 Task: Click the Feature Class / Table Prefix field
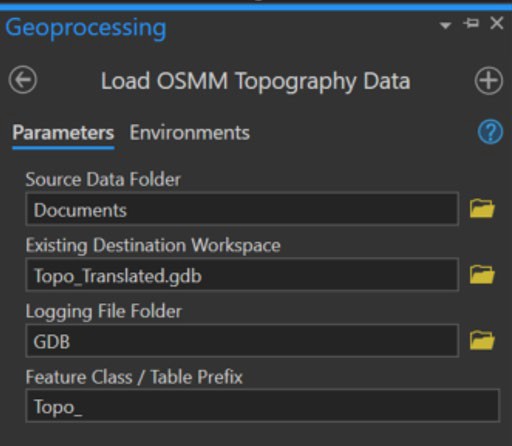point(263,406)
